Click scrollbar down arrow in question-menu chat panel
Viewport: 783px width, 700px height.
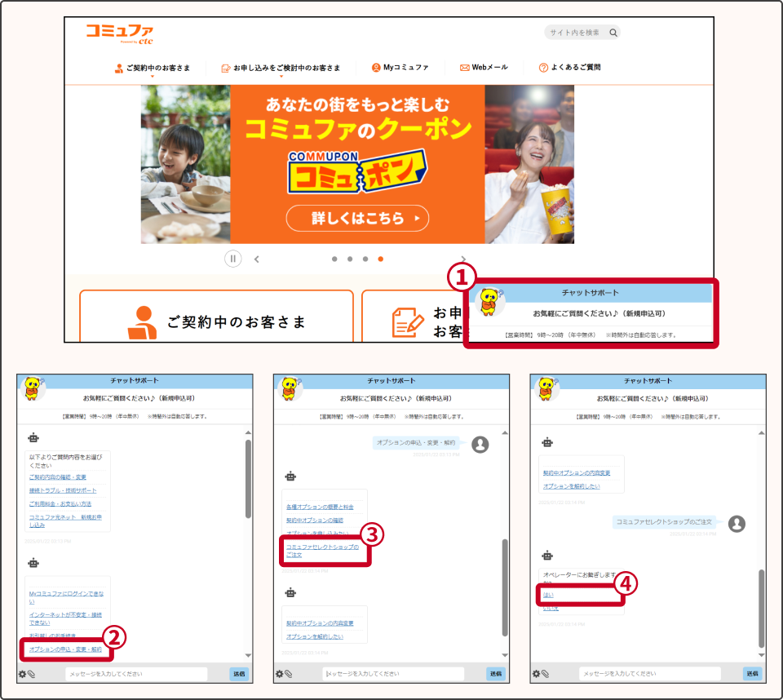[248, 655]
